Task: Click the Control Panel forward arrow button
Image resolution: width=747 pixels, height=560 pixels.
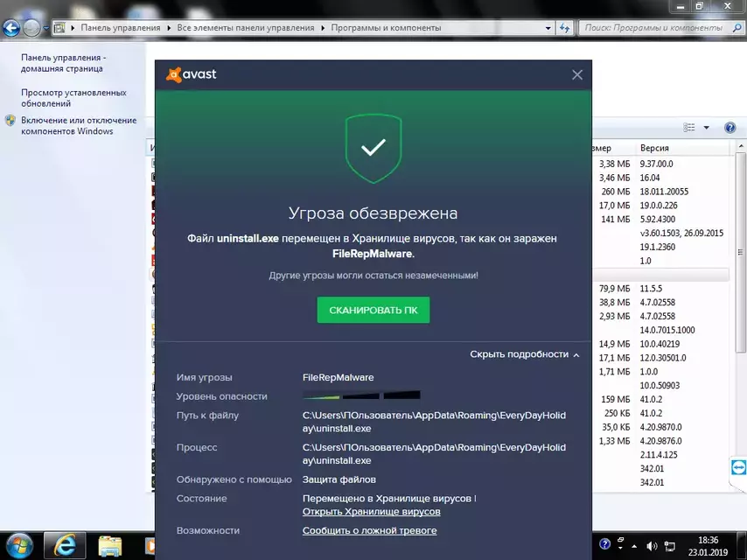Action: (31, 29)
